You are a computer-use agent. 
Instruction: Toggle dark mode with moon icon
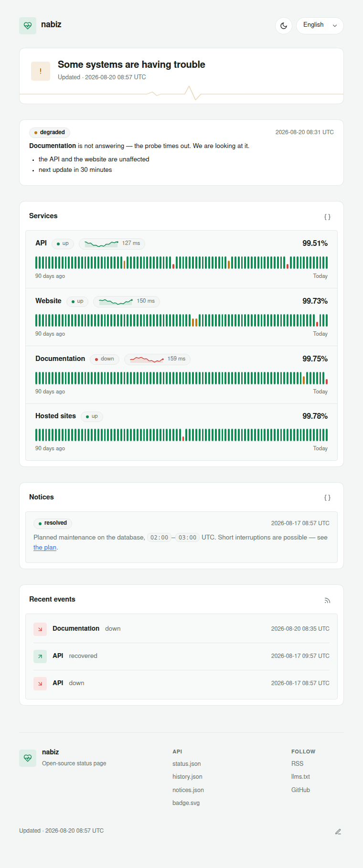[x=284, y=26]
